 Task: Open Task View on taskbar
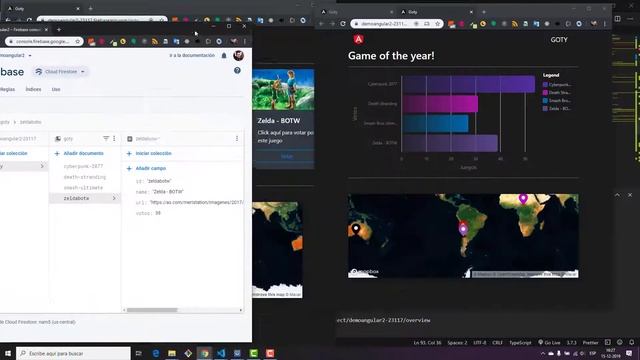click(x=139, y=353)
